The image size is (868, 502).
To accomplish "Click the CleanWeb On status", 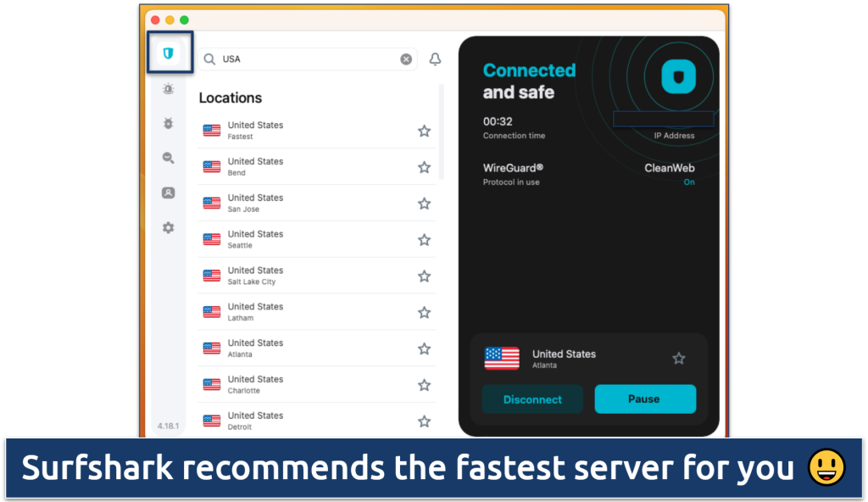I will coord(670,174).
